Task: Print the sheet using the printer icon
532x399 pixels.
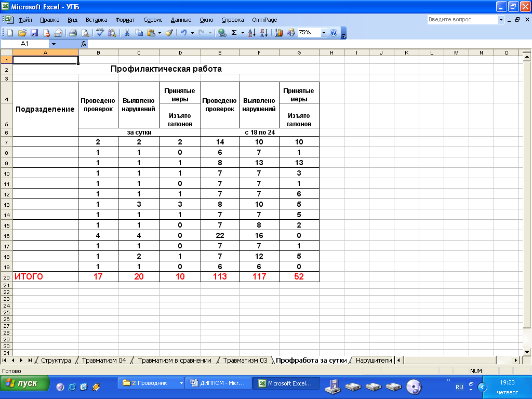Action: coord(73,33)
